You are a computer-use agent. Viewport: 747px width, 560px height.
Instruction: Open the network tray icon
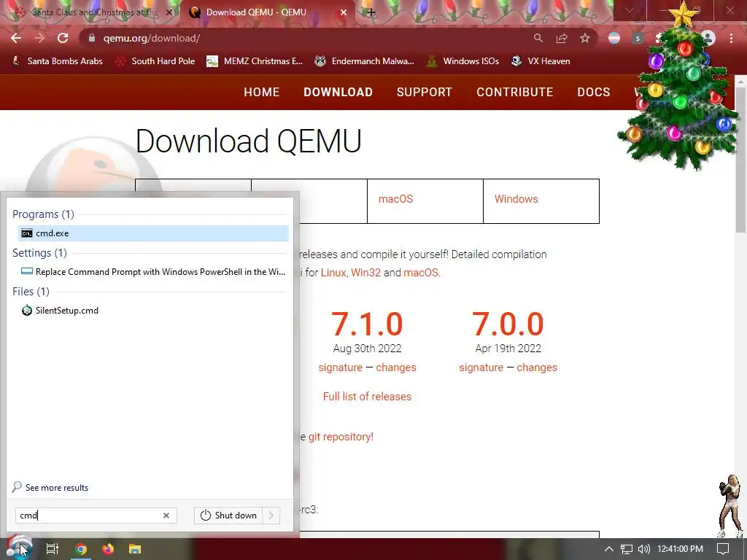[x=627, y=549]
